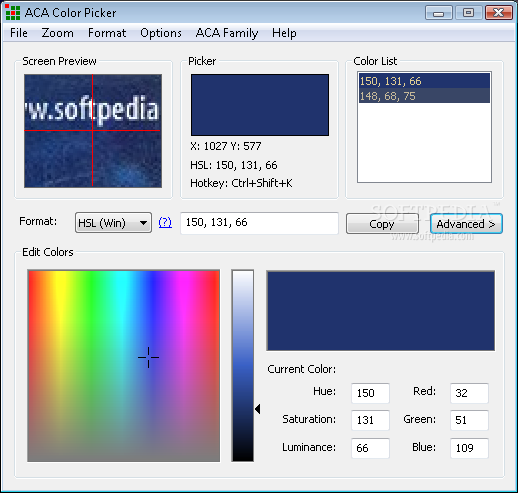The image size is (518, 493).
Task: Click the large current color swatch
Action: click(380, 311)
